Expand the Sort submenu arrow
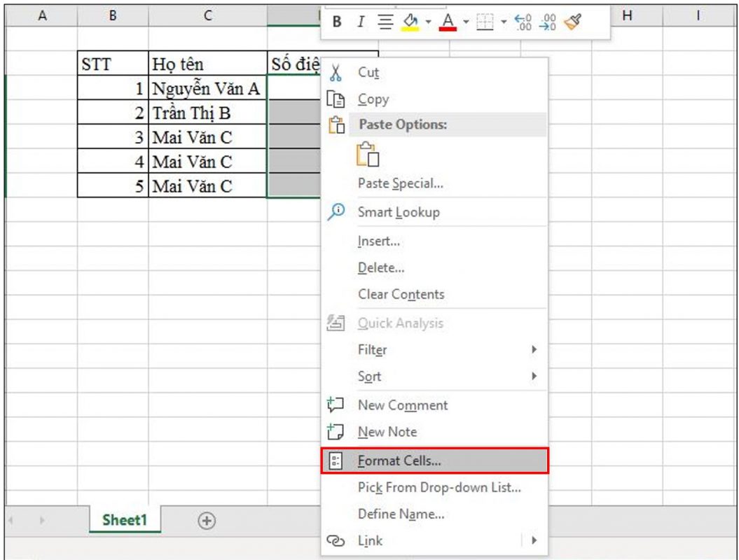 pyautogui.click(x=534, y=376)
